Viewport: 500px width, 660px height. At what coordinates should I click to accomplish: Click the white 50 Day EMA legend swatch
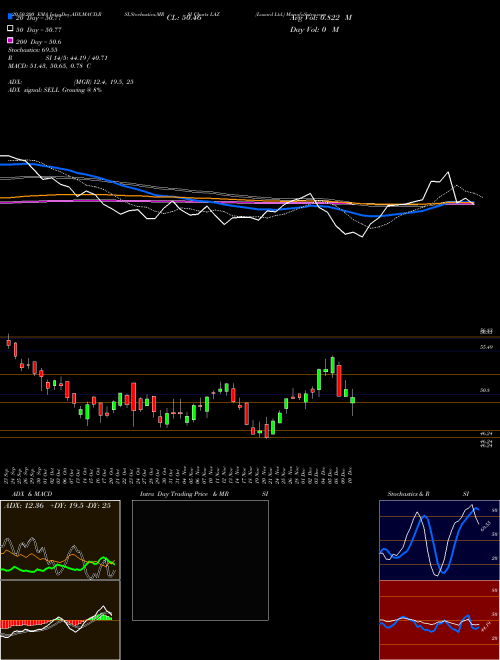pyautogui.click(x=11, y=28)
